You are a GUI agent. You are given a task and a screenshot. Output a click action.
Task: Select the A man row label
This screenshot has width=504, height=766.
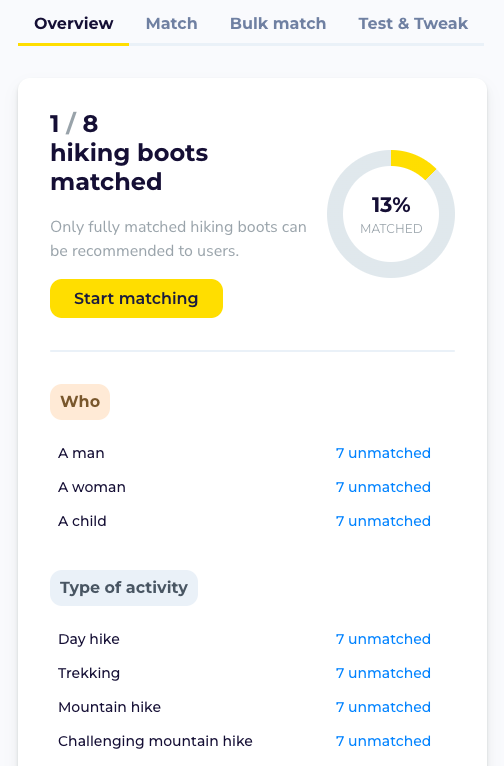pos(81,453)
